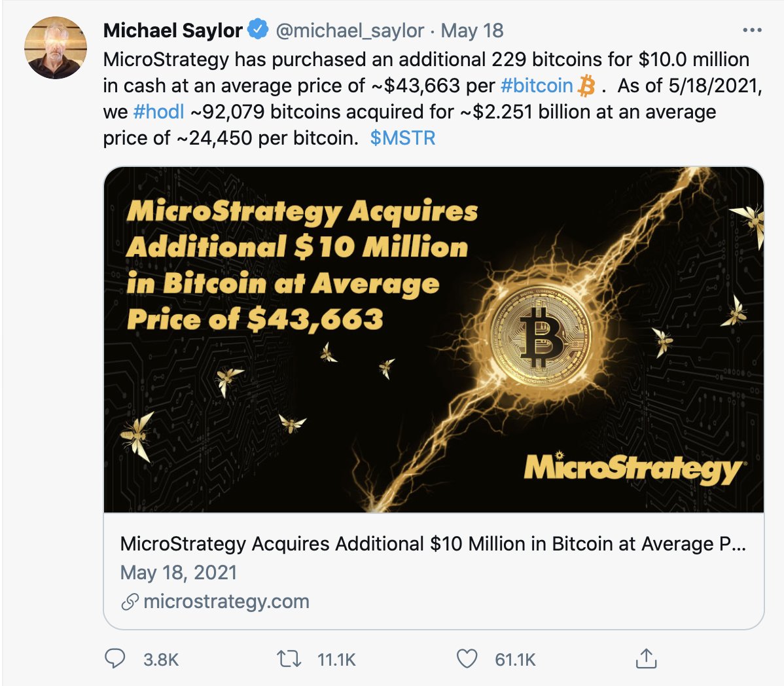The width and height of the screenshot is (784, 686).
Task: Click the card headline about $10 Million
Action: (x=432, y=544)
